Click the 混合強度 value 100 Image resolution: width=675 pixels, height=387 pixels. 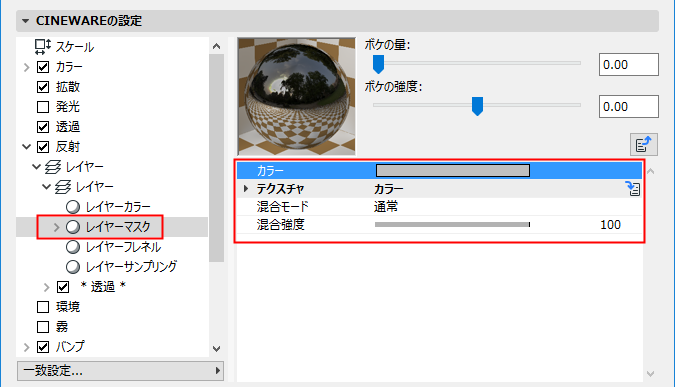point(610,225)
